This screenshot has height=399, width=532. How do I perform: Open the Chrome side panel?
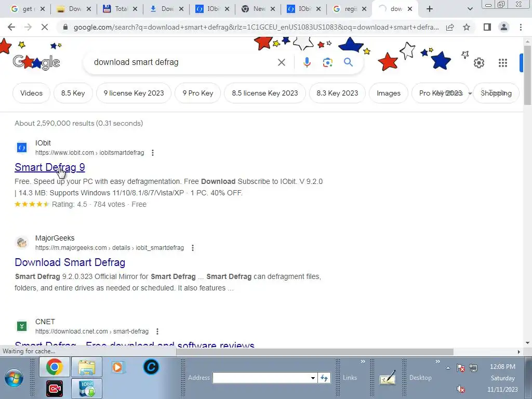click(487, 27)
